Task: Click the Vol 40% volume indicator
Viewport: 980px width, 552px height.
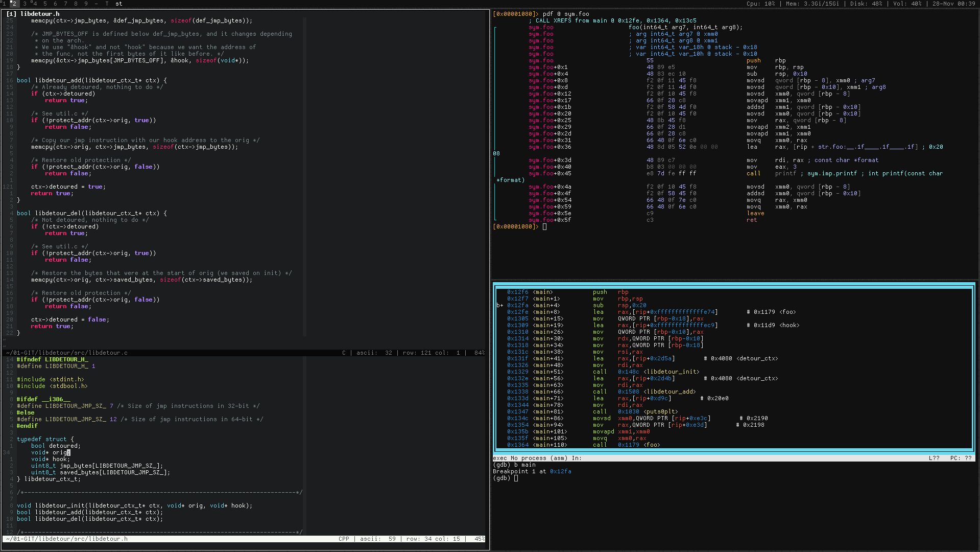Action: pyautogui.click(x=907, y=4)
